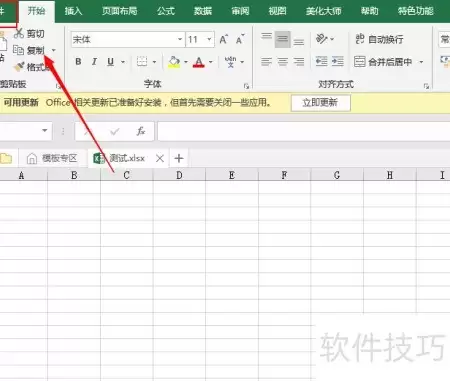Close the 测试.xlsx tab
Image resolution: width=450 pixels, height=381 pixels.
point(160,158)
